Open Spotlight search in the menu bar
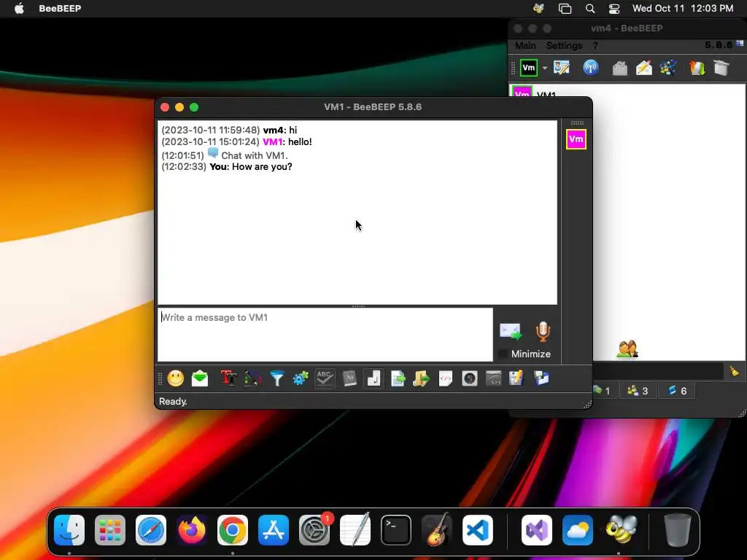This screenshot has width=747, height=560. click(589, 8)
